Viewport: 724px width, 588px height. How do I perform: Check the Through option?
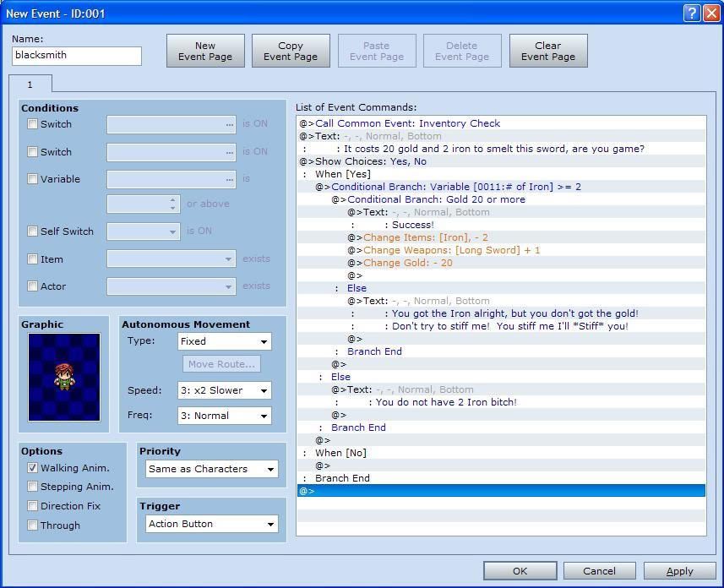point(32,525)
